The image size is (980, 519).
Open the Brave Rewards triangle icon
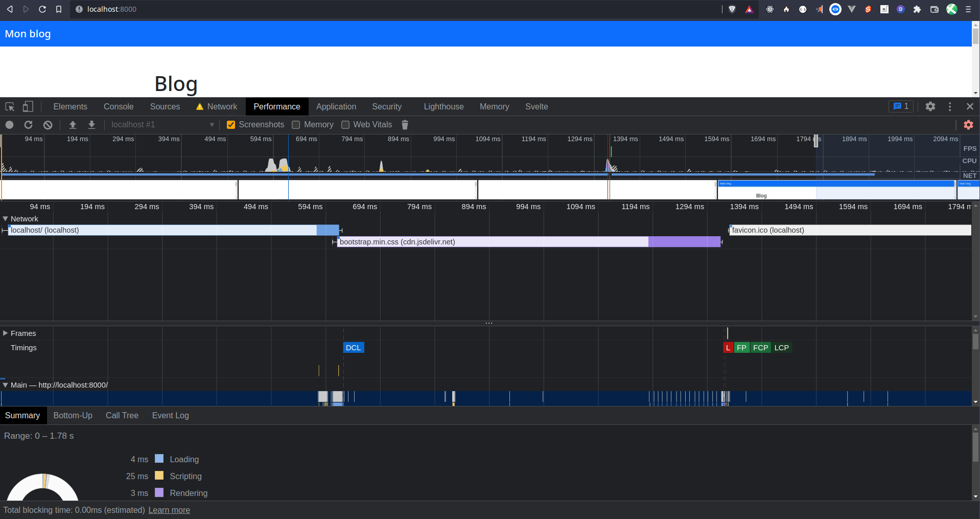(749, 9)
